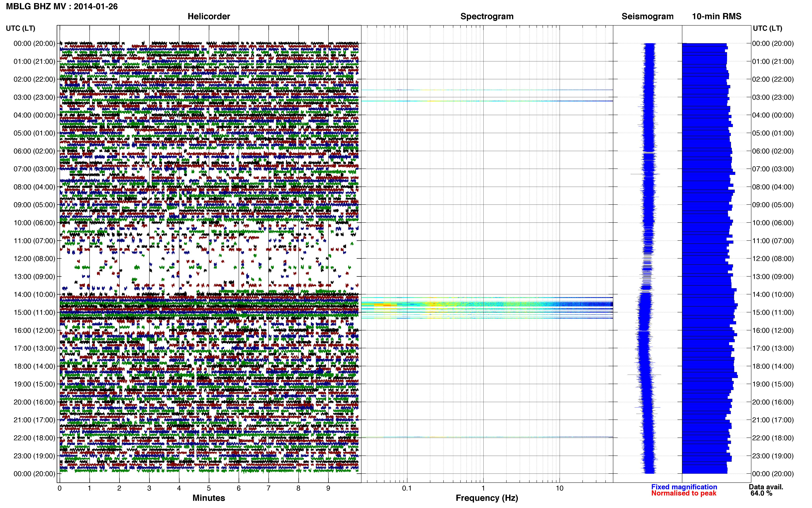Click the '3' tick on Minutes axis
The width and height of the screenshot is (812, 508).
tap(149, 488)
